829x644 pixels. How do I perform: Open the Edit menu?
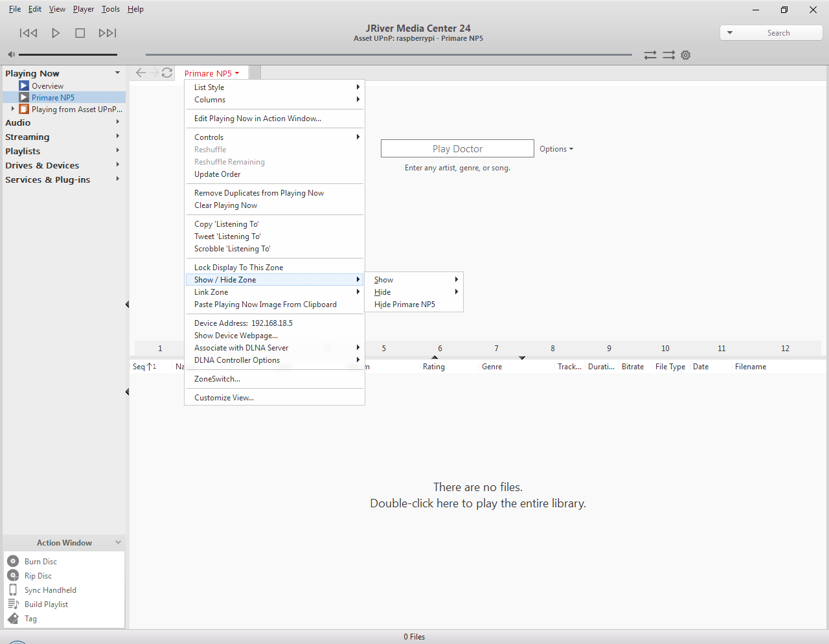coord(35,9)
